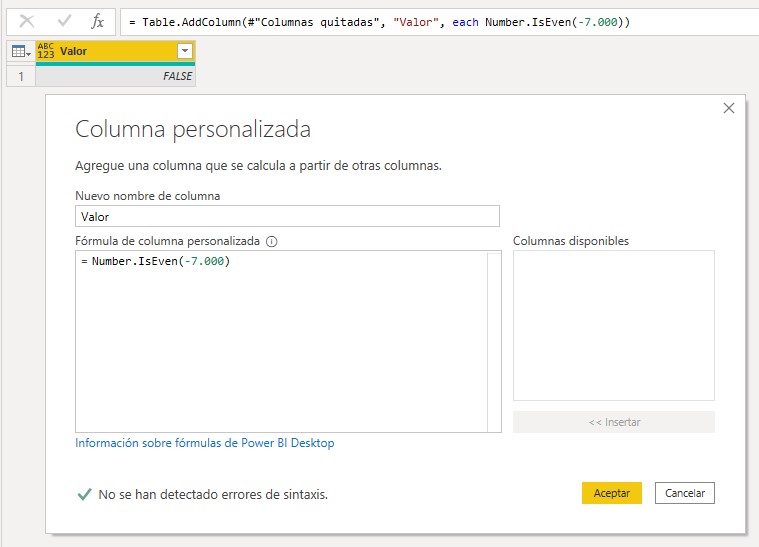Click the 'Agregue una columna que se calcula' description text
Screen dimensions: 759x547
point(258,166)
